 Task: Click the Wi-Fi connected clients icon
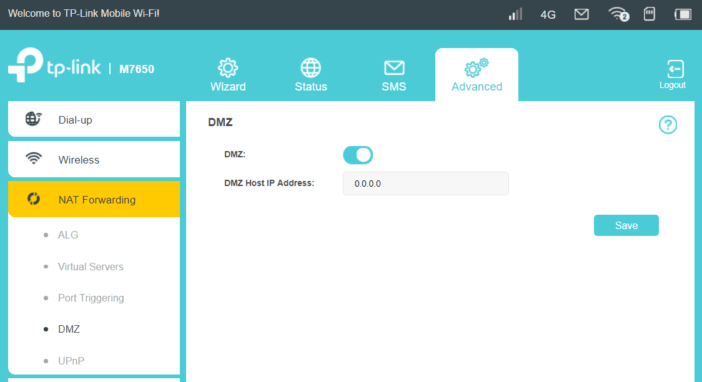pyautogui.click(x=619, y=14)
